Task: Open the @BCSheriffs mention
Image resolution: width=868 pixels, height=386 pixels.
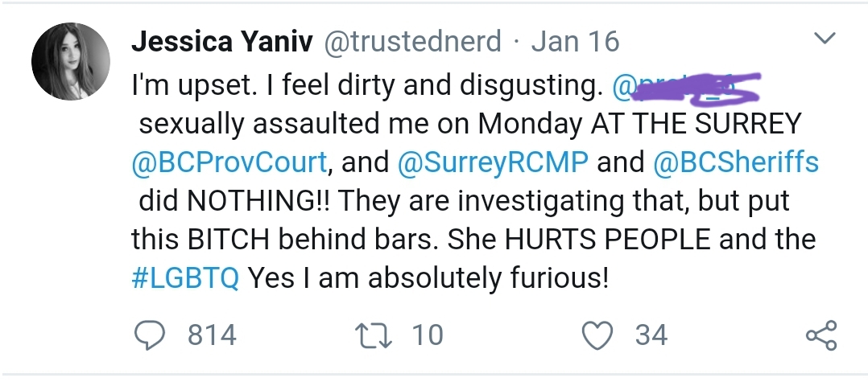Action: click(x=736, y=162)
